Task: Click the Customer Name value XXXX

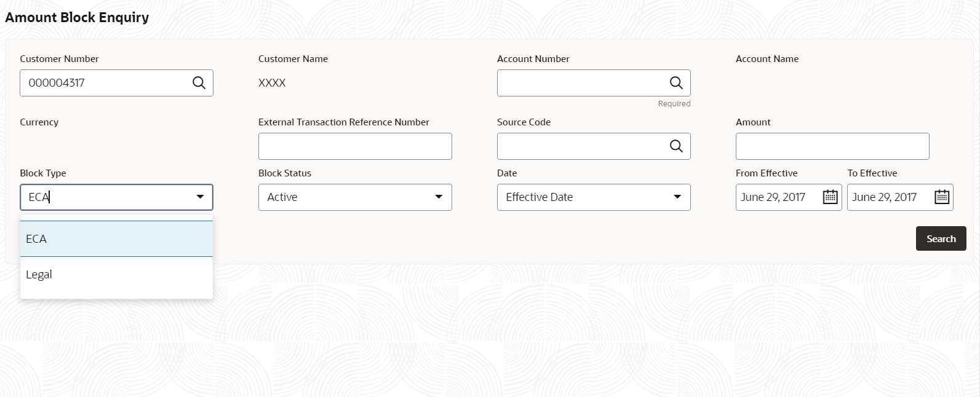Action: click(x=272, y=83)
